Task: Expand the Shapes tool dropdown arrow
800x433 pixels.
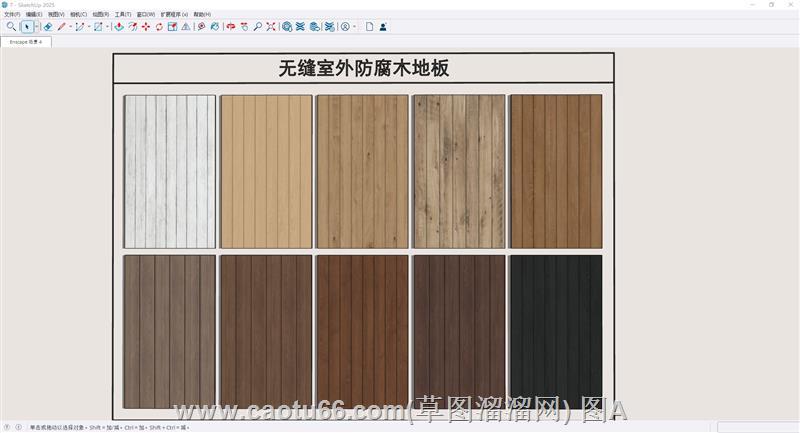Action: pos(107,27)
